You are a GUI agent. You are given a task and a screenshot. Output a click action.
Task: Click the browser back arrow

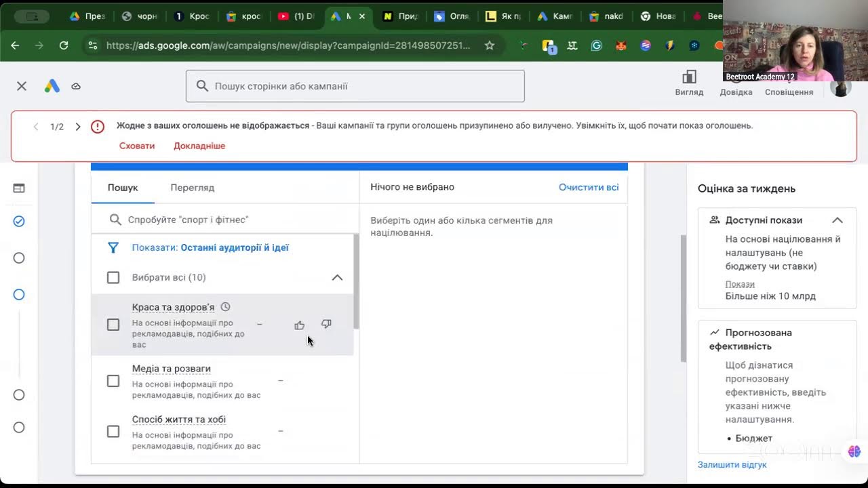click(x=15, y=45)
